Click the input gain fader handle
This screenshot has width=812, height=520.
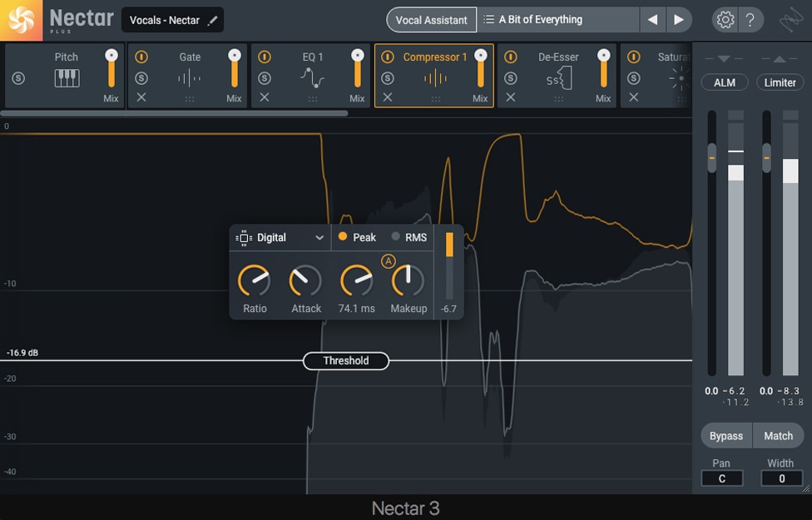pyautogui.click(x=712, y=157)
